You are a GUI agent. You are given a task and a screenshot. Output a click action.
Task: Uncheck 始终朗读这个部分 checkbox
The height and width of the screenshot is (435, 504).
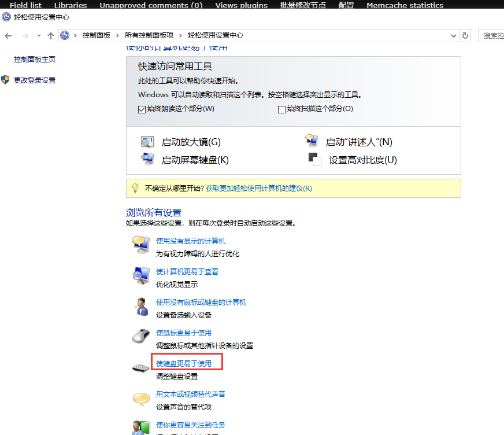coord(142,109)
